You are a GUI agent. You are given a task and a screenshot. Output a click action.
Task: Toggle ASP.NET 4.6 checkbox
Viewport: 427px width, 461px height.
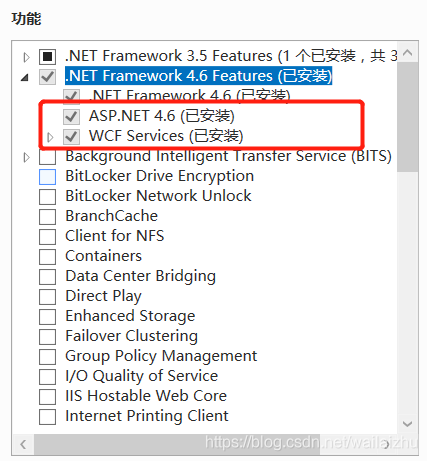(71, 116)
